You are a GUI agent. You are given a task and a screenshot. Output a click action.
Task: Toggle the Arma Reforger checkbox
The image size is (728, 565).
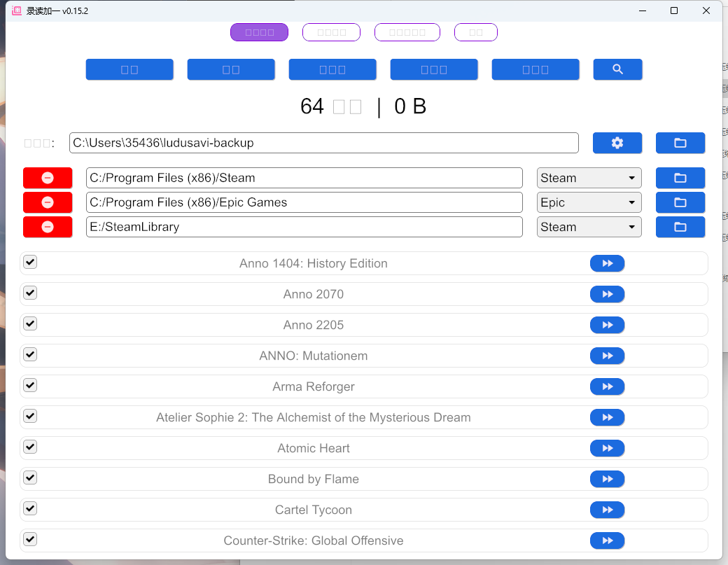[30, 385]
